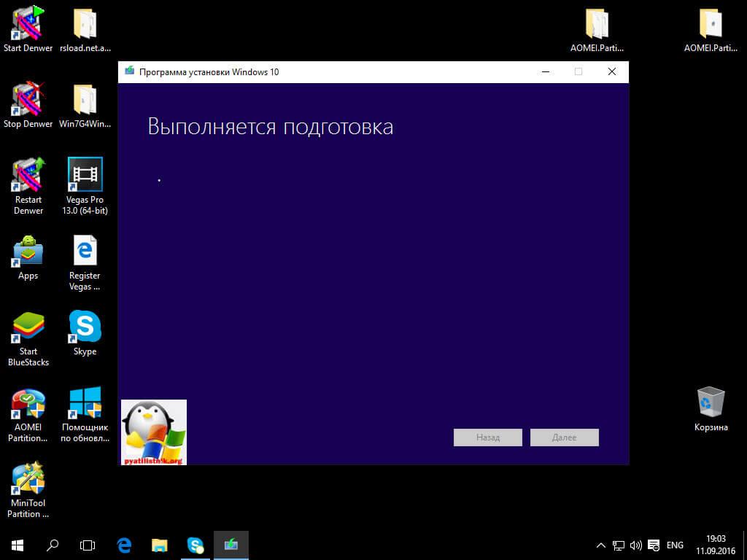Select the AOMEI.Parti folder in the desktop corner

[711, 28]
